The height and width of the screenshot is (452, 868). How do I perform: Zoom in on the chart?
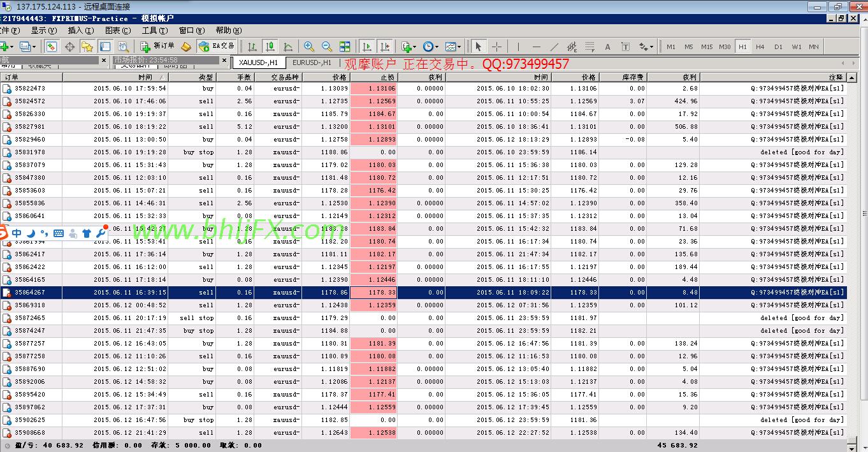(x=309, y=47)
